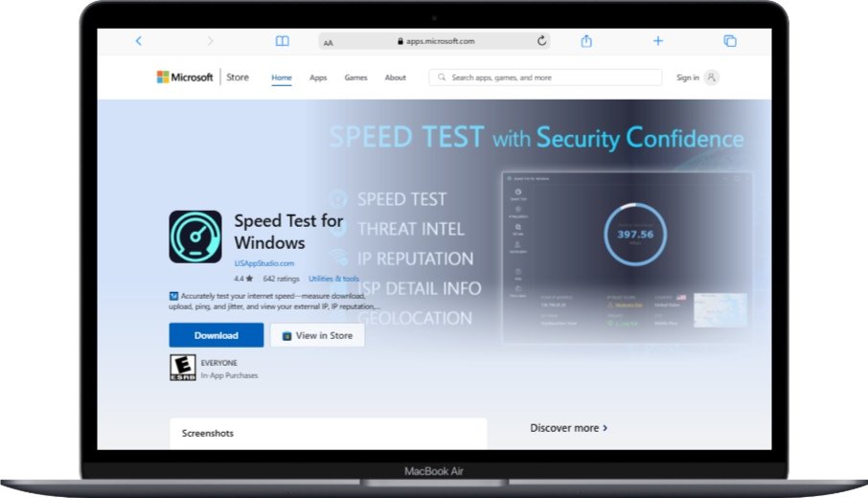Tap the AA reader view button
Image resolution: width=868 pixels, height=498 pixels.
(329, 42)
